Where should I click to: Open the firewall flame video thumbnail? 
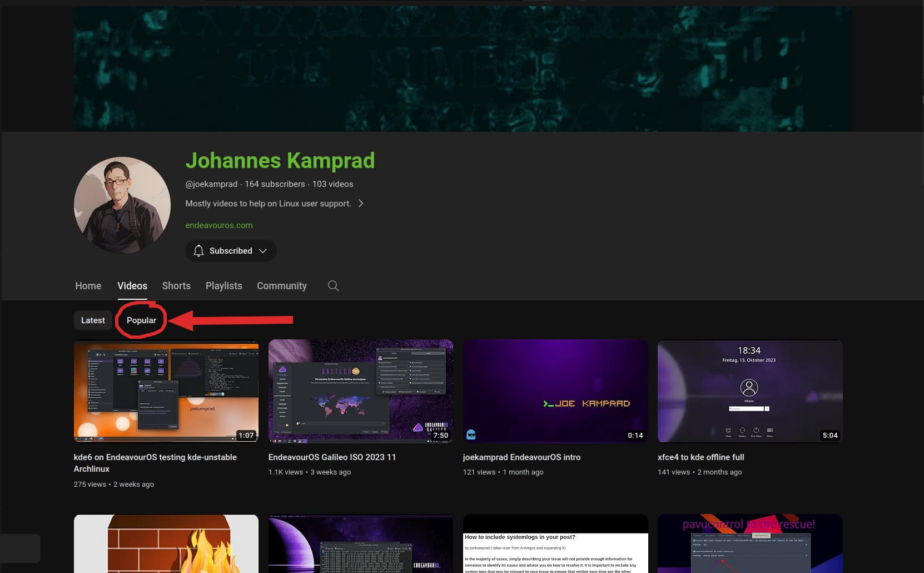click(x=166, y=544)
